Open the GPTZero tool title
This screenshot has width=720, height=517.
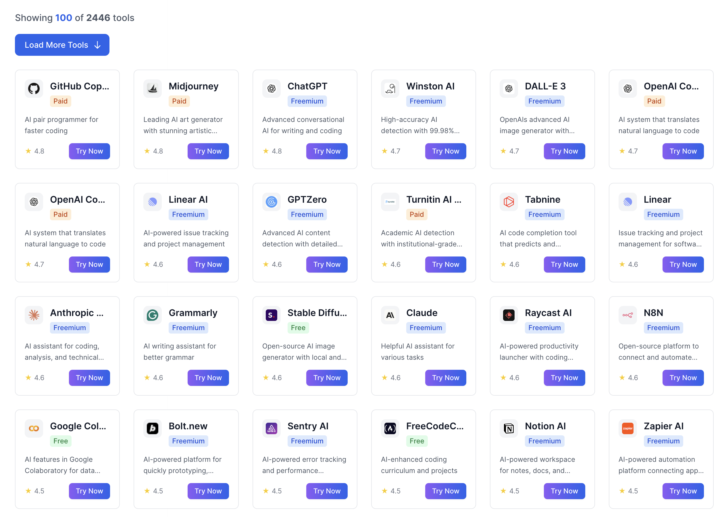(x=307, y=200)
